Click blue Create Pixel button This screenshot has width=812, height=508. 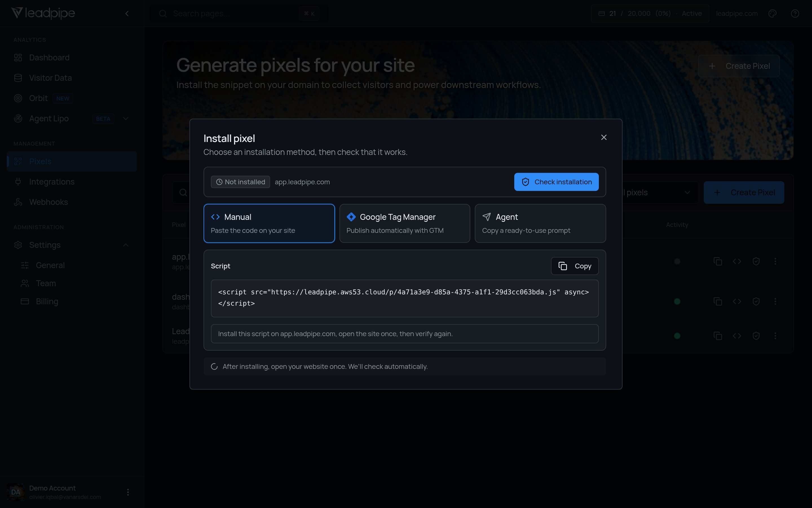click(744, 192)
